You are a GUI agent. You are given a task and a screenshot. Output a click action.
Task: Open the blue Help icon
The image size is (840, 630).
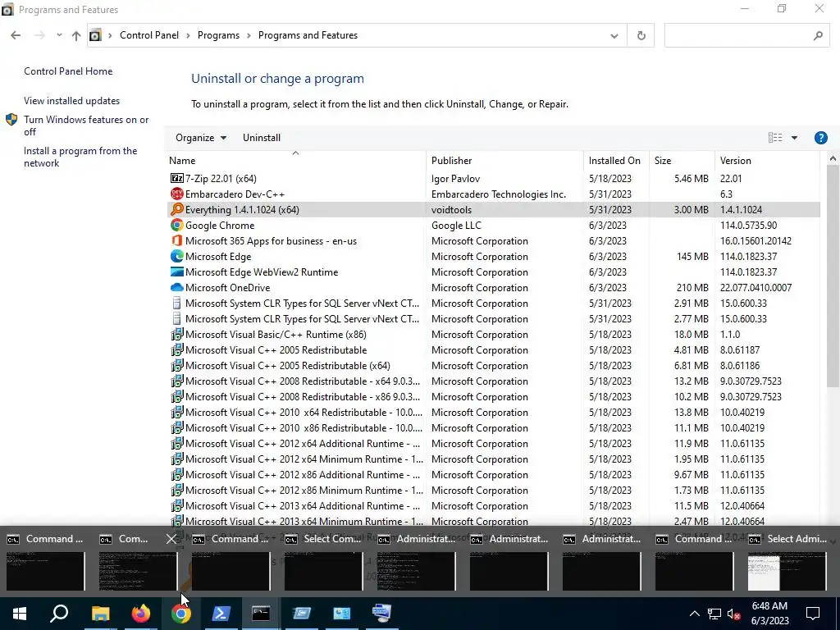pos(820,138)
